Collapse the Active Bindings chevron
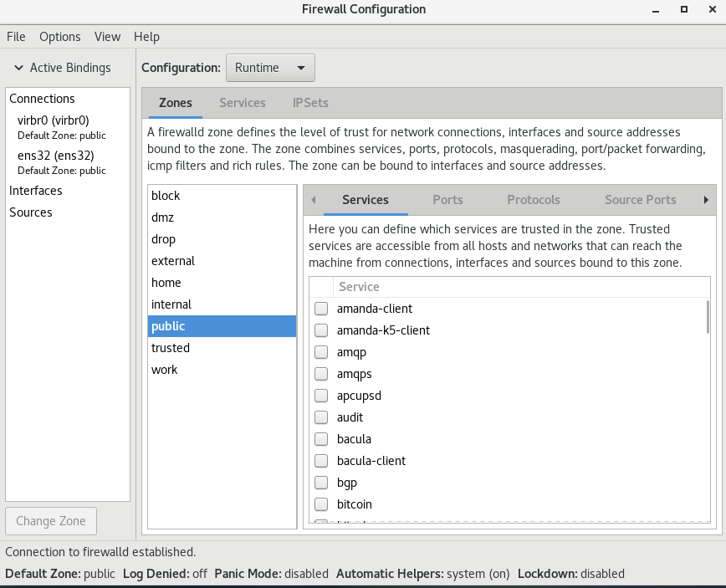This screenshot has width=726, height=588. 18,68
